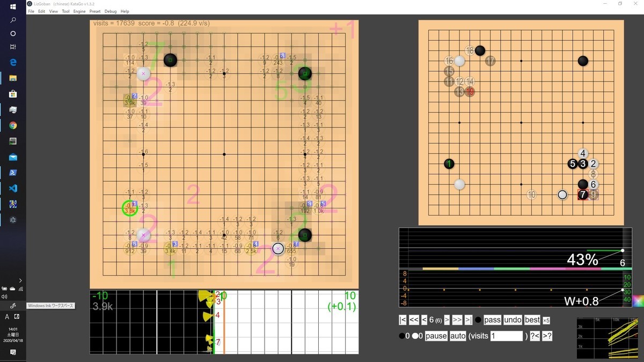Open Windows Ink Workspace pen icon
This screenshot has width=644, height=362.
click(x=13, y=305)
